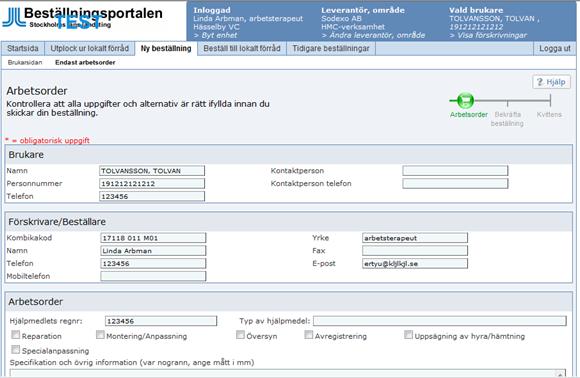This screenshot has width=580, height=378.
Task: Check the Översyn option
Action: [x=240, y=335]
